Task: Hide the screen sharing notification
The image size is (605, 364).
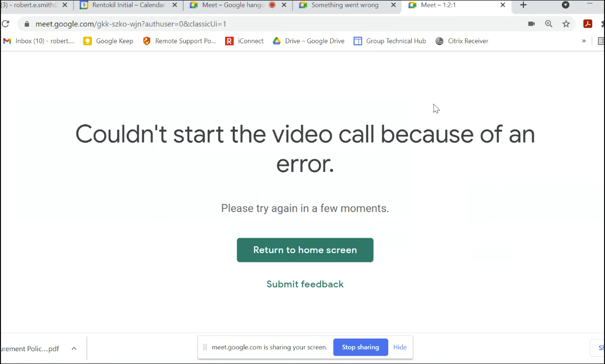Action: tap(400, 347)
